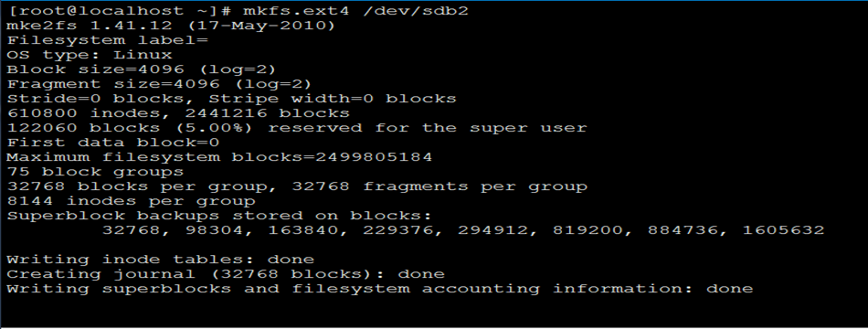Click the Stripe width=0 blocks text
The width and height of the screenshot is (868, 329).
click(333, 99)
